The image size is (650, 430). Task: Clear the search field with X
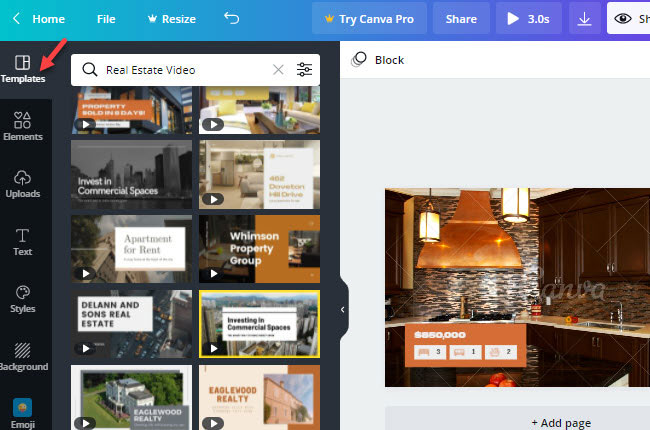click(x=278, y=70)
